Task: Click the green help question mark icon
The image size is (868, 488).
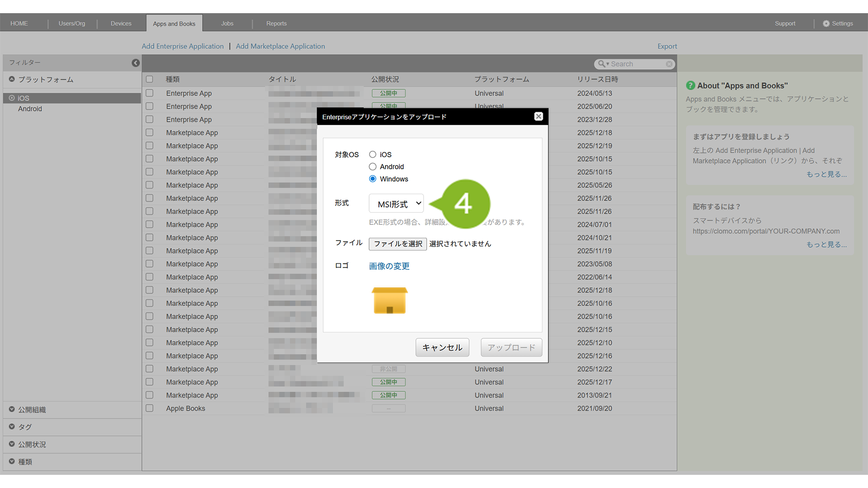Action: [x=690, y=85]
